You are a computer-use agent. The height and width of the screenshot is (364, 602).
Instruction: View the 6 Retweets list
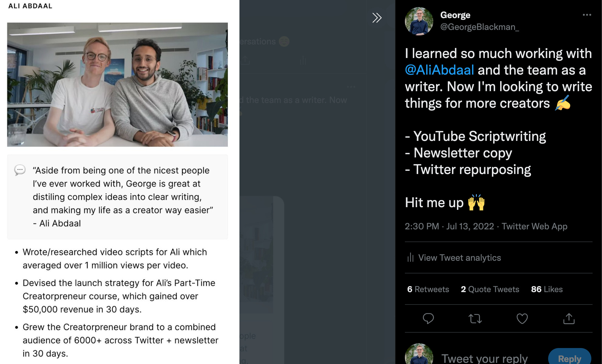(x=428, y=289)
